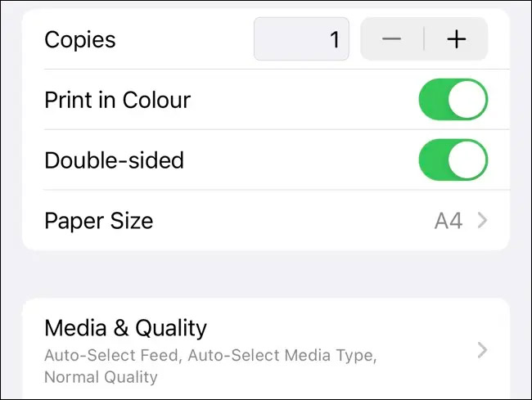Tap the Double-sided label text

point(114,160)
